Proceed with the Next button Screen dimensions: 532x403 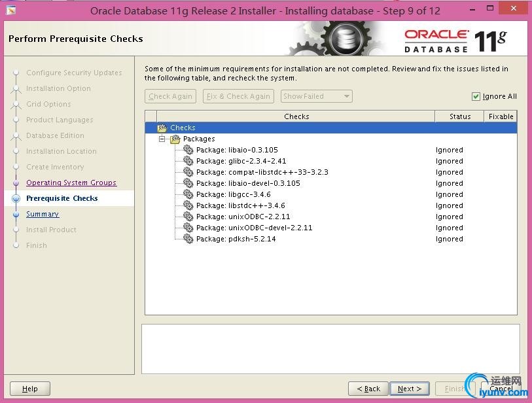click(x=410, y=389)
